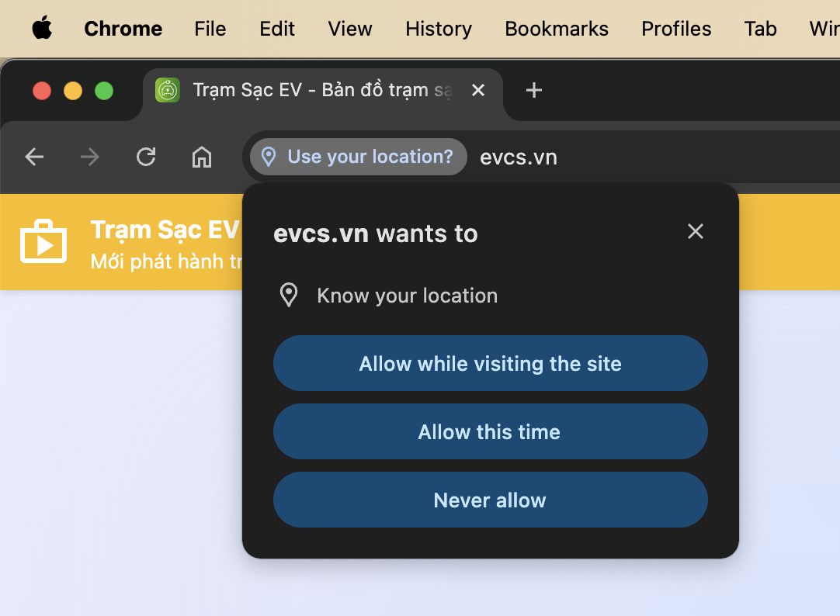Viewport: 840px width, 616px height.
Task: Click the forward navigation arrow
Action: pos(89,157)
